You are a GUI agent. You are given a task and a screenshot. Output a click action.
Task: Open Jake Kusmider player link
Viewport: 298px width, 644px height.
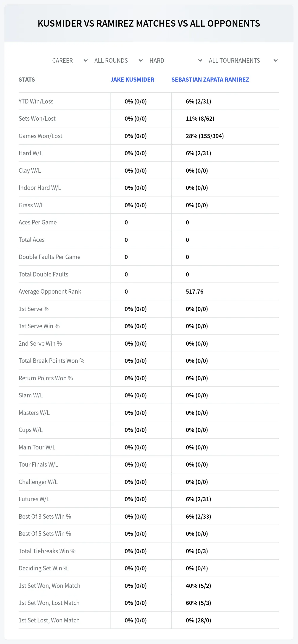[x=132, y=80]
